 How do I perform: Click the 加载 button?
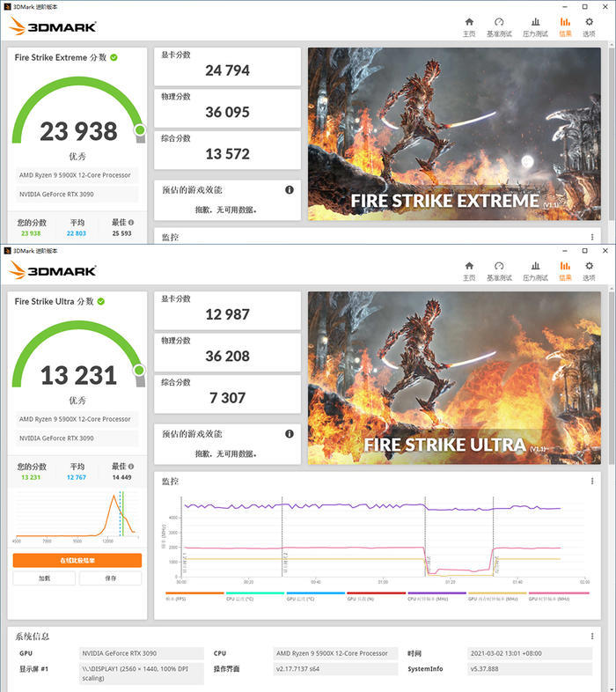click(x=44, y=578)
